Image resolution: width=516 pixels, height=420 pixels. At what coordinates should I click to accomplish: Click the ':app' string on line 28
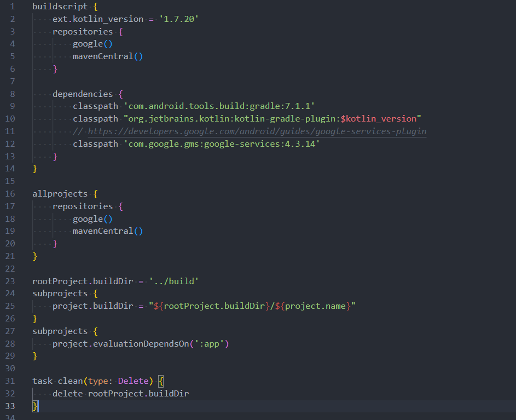click(209, 344)
